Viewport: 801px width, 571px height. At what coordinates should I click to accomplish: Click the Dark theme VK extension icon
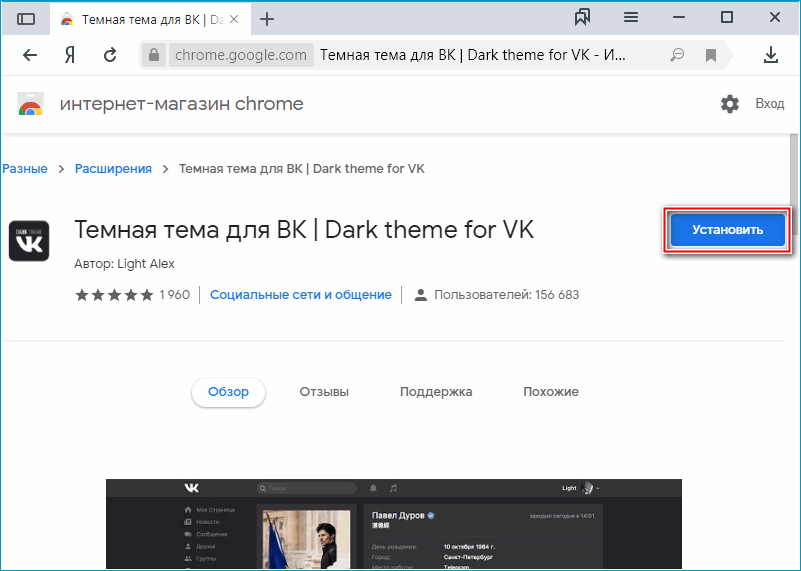coord(29,241)
